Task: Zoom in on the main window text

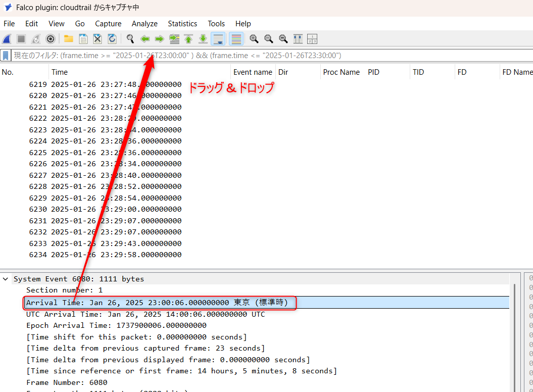Action: [x=254, y=39]
